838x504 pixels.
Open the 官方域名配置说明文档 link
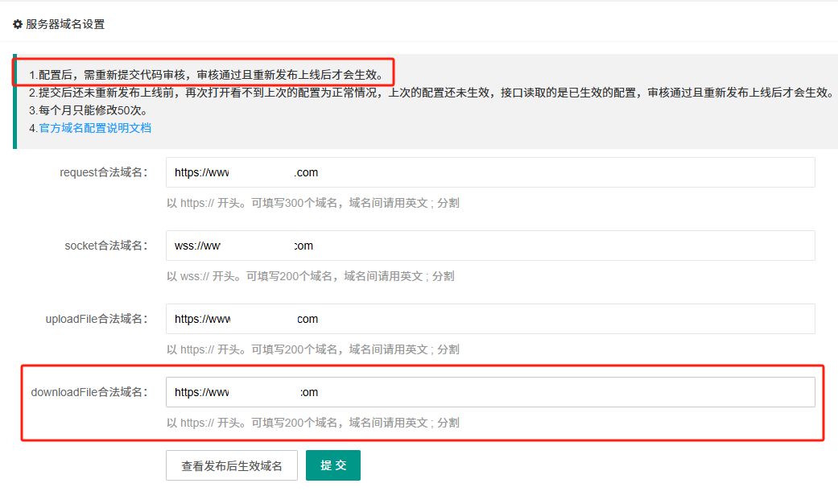tap(95, 127)
